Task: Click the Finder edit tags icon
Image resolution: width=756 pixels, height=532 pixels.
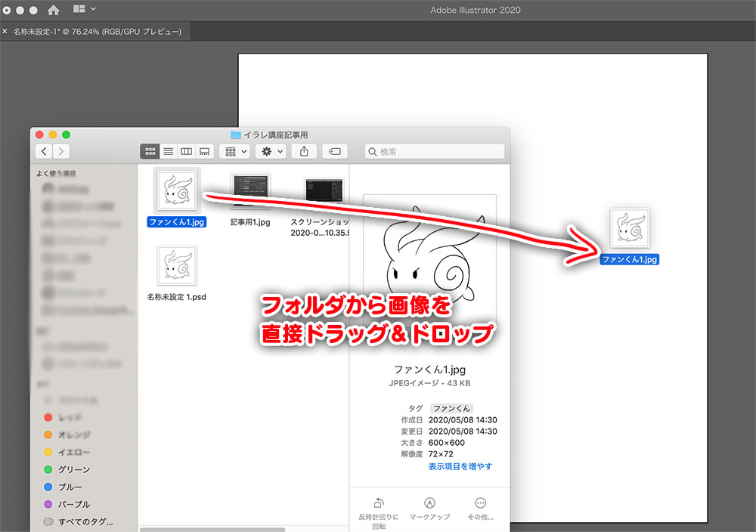Action: [335, 151]
